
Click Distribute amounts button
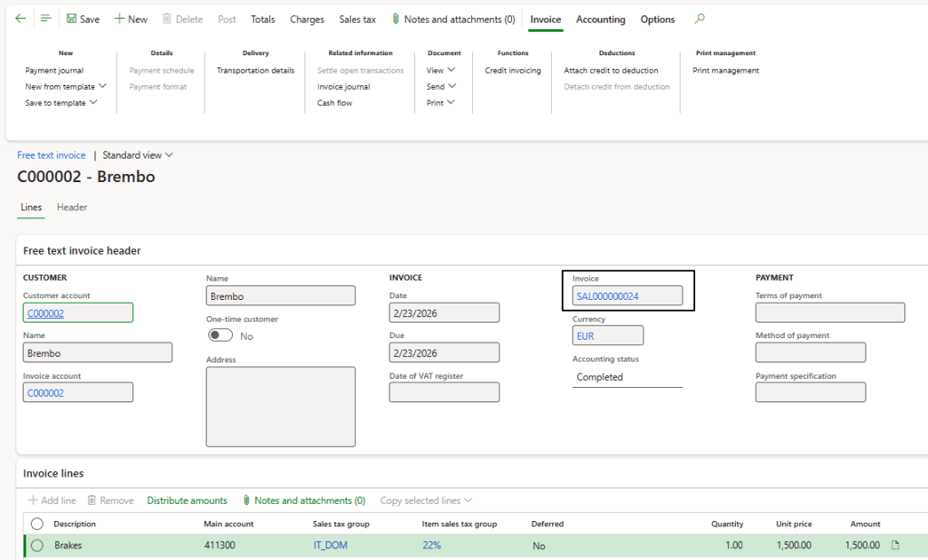click(x=187, y=500)
